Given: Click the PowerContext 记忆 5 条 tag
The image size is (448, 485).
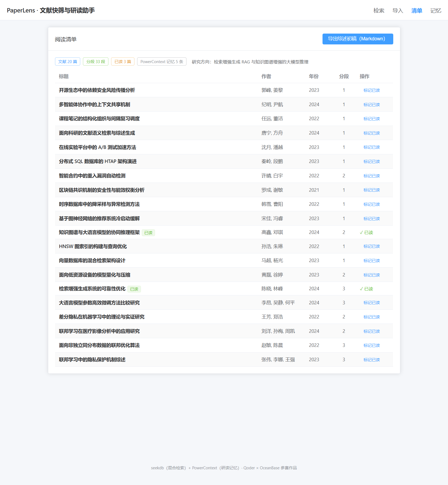Looking at the screenshot, I should click(x=162, y=61).
